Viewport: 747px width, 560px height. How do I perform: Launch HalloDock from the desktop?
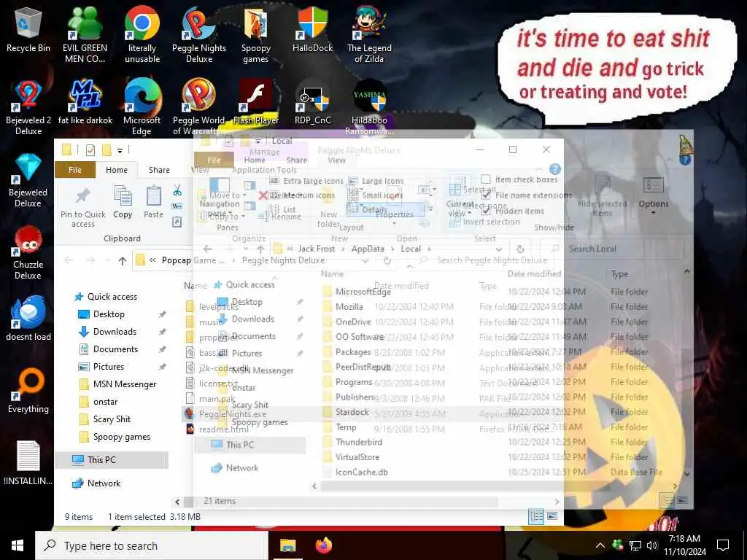coord(312,29)
